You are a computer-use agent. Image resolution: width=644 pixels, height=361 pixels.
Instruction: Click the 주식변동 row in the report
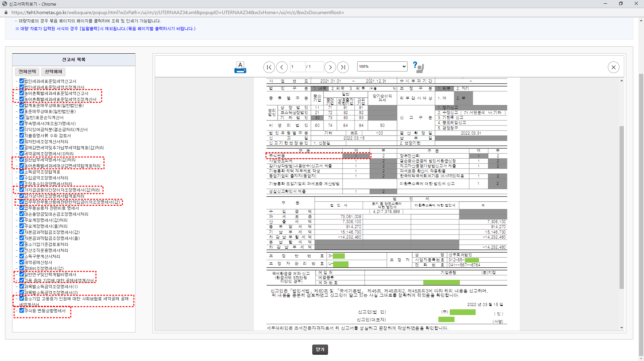click(318, 156)
